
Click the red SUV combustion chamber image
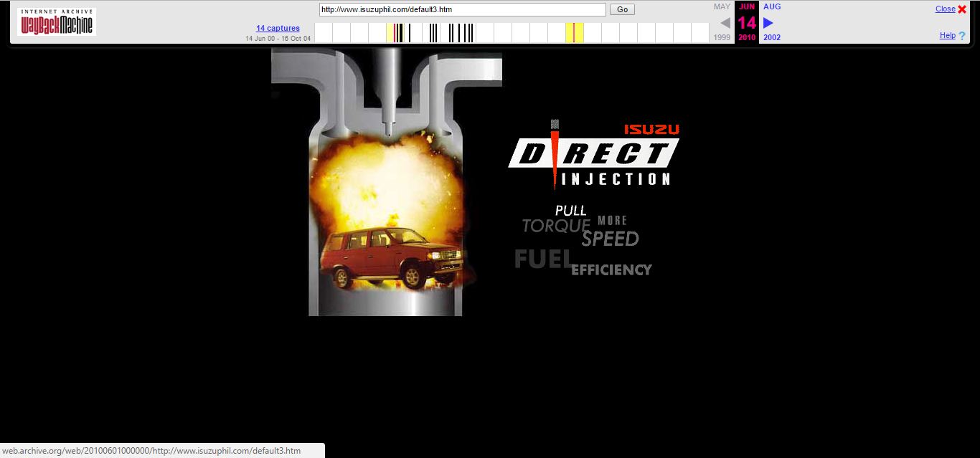coord(387,182)
